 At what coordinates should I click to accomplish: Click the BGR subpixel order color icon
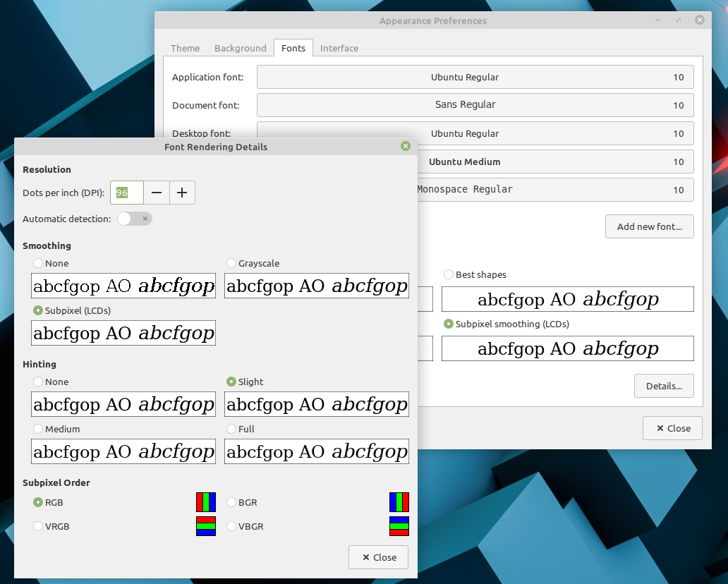[x=399, y=502]
